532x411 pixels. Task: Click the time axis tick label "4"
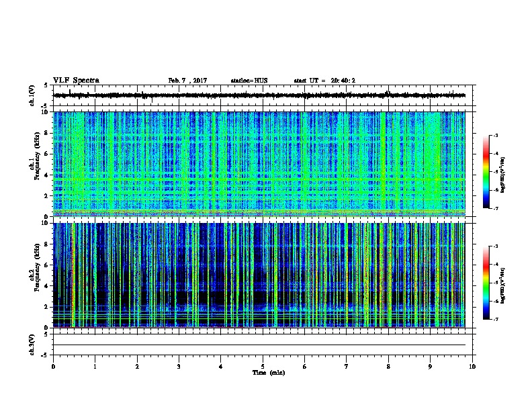[221, 366]
